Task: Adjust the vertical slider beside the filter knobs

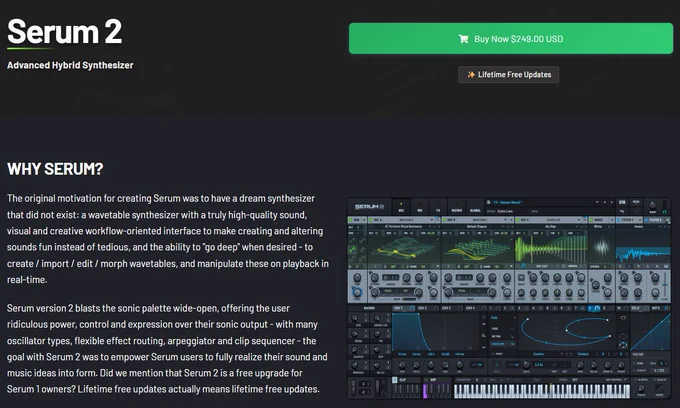Action: [665, 286]
